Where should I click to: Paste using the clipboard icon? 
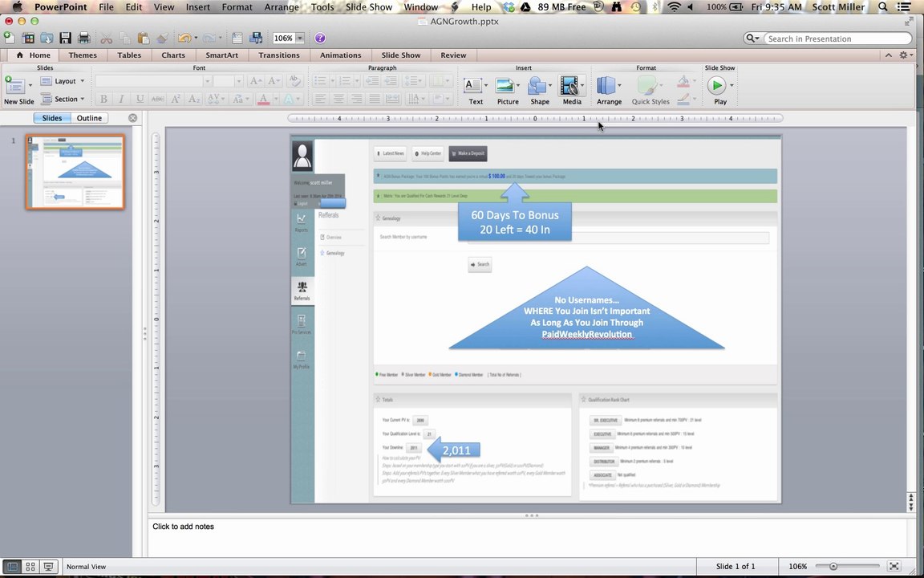pos(144,38)
